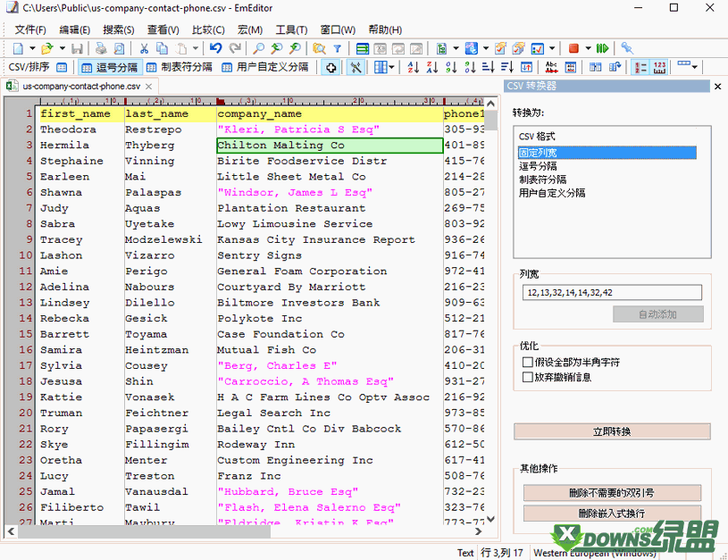Open the dropdown beside the blue checkmark icon

[552, 48]
